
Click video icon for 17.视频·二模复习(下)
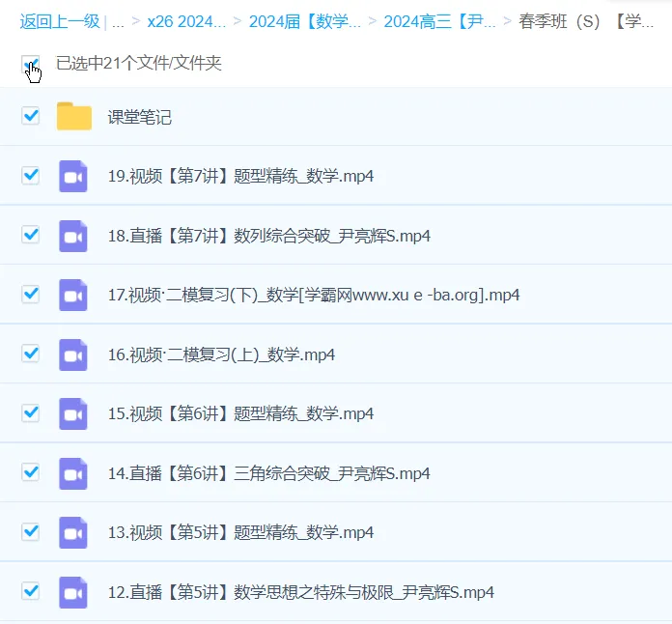pyautogui.click(x=73, y=295)
